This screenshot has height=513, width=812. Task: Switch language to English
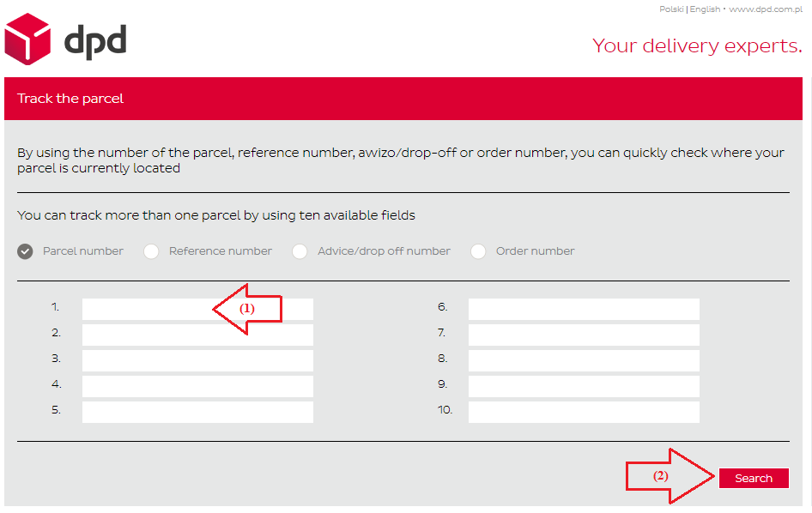coord(705,9)
